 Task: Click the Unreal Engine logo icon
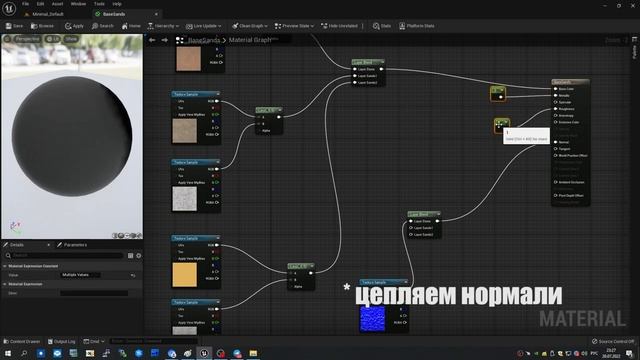pyautogui.click(x=9, y=9)
